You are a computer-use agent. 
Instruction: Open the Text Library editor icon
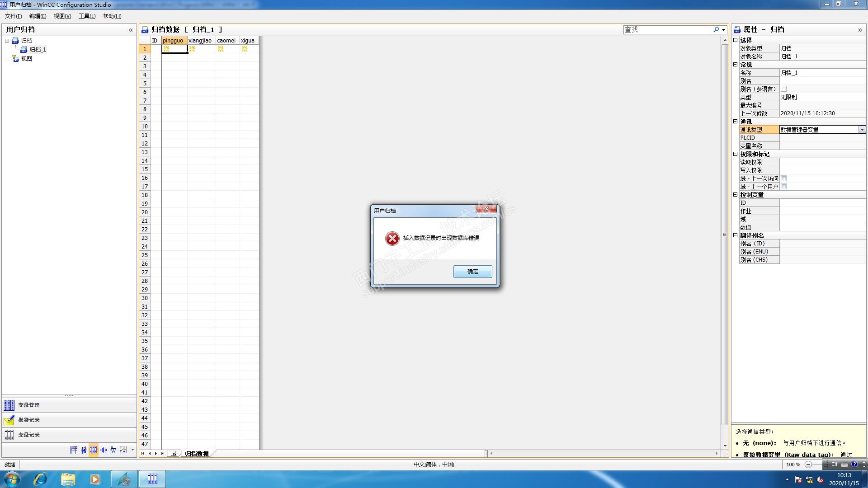(74, 450)
